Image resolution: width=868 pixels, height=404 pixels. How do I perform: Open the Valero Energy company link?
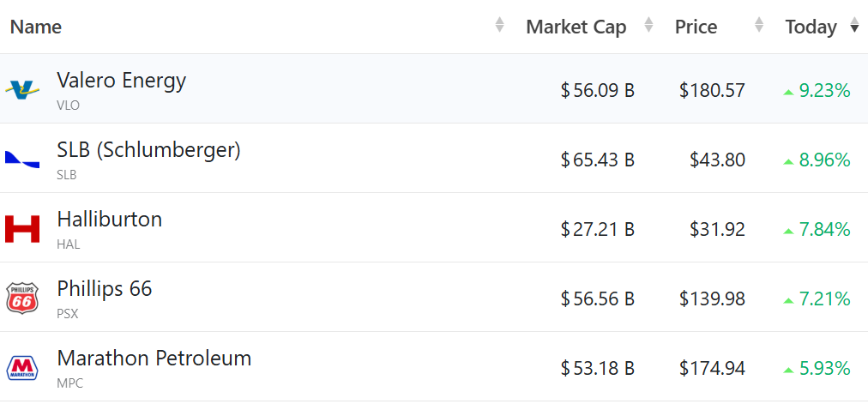tap(121, 81)
